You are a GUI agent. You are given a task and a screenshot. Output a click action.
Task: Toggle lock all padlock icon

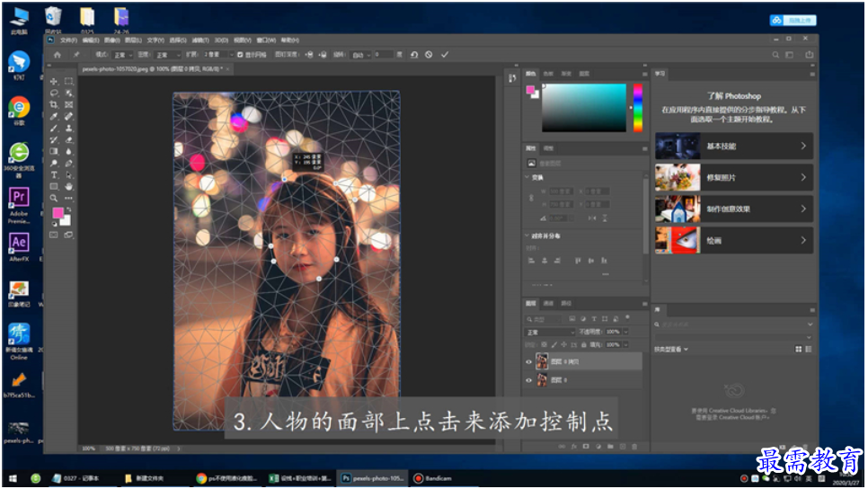583,344
